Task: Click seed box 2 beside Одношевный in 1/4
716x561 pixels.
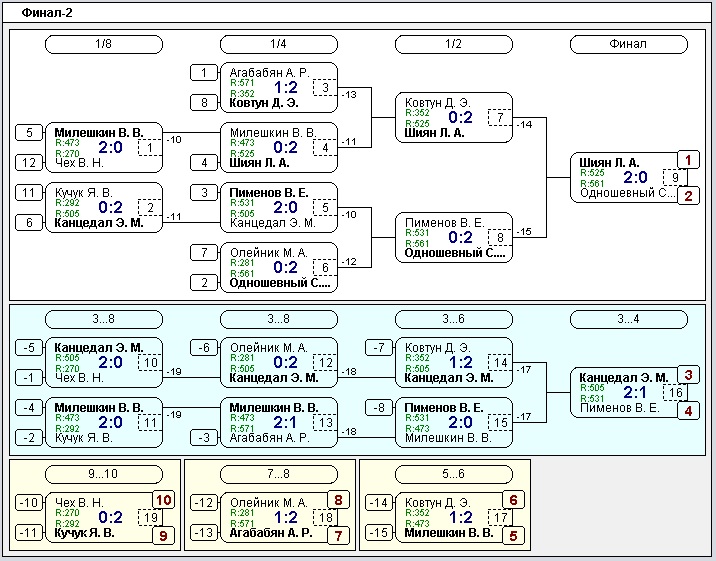Action: point(204,283)
